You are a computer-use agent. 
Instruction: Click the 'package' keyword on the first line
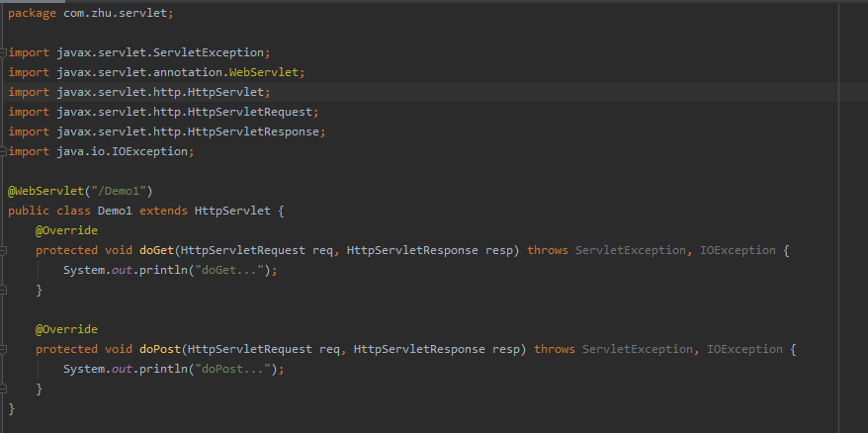[32, 13]
